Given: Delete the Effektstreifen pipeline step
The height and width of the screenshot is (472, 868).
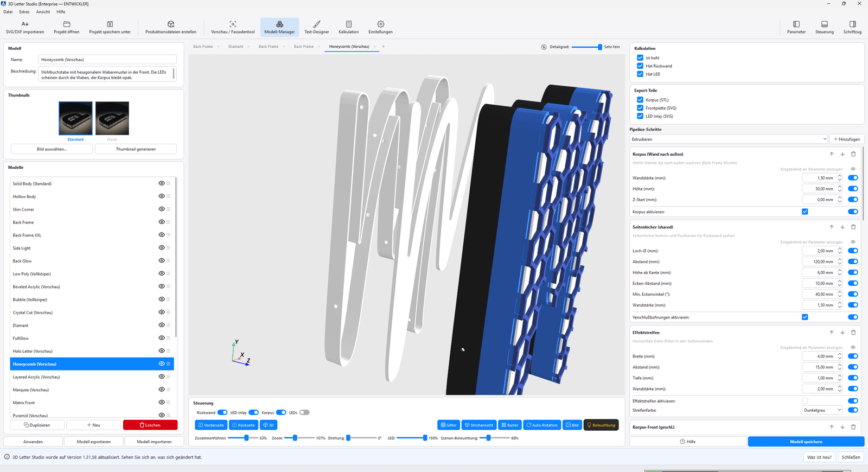Looking at the screenshot, I should [x=853, y=333].
